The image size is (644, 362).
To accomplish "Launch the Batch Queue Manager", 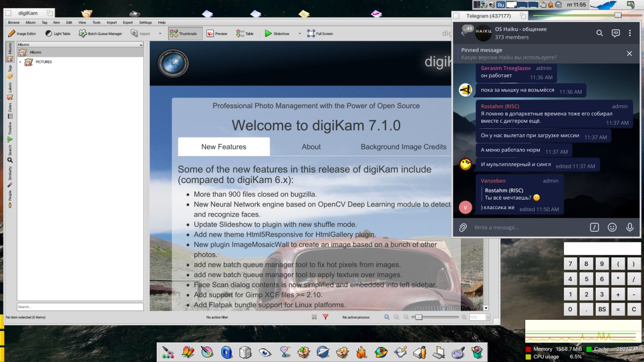I will (x=100, y=34).
